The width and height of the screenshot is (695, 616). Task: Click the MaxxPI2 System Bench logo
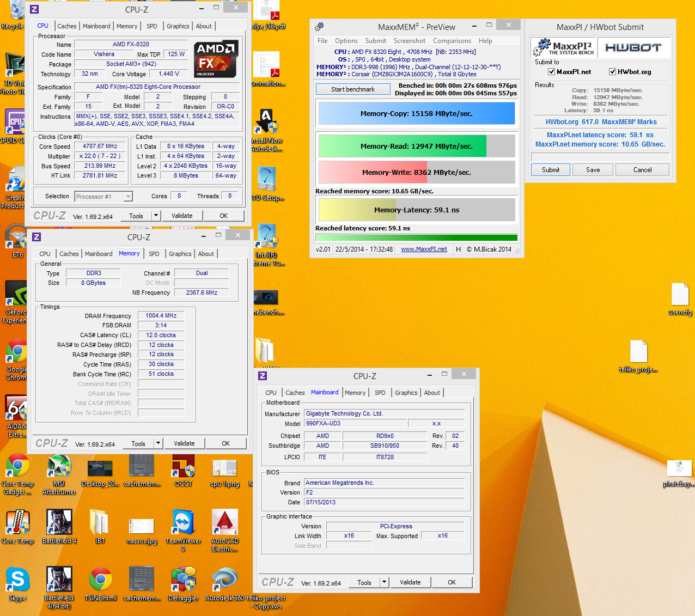pos(563,47)
